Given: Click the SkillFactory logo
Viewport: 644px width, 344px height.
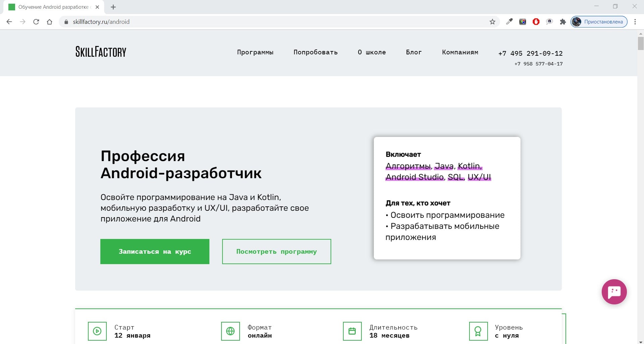Looking at the screenshot, I should (x=101, y=52).
